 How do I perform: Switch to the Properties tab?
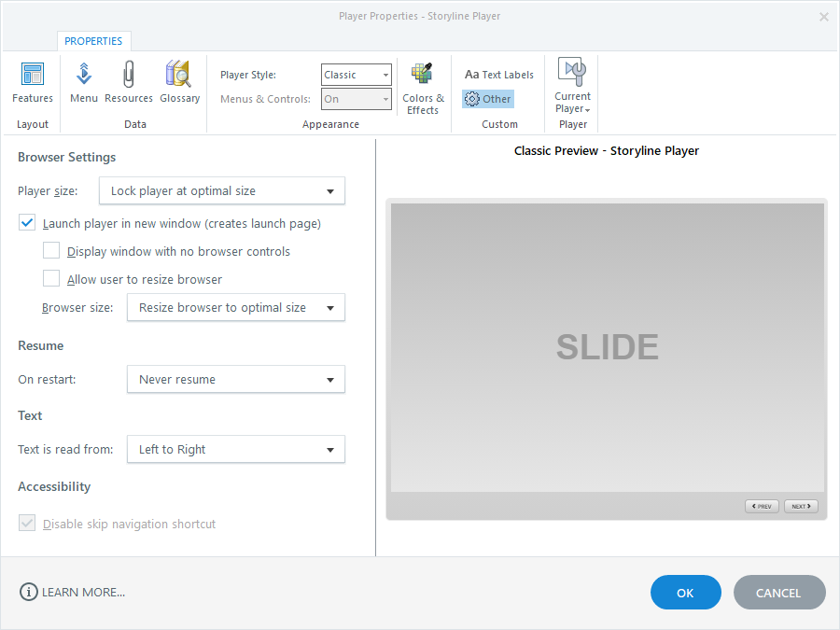(93, 41)
